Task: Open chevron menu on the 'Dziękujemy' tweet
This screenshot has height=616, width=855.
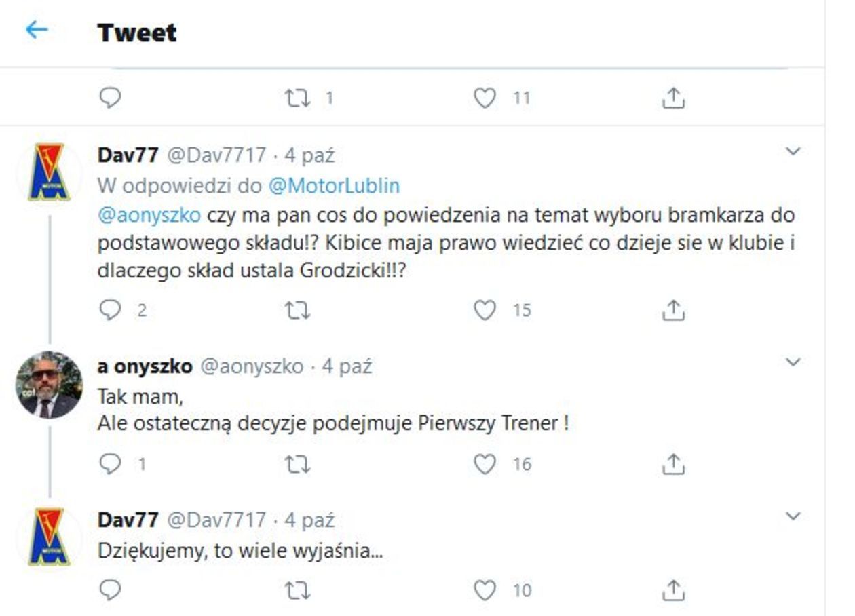Action: (793, 517)
